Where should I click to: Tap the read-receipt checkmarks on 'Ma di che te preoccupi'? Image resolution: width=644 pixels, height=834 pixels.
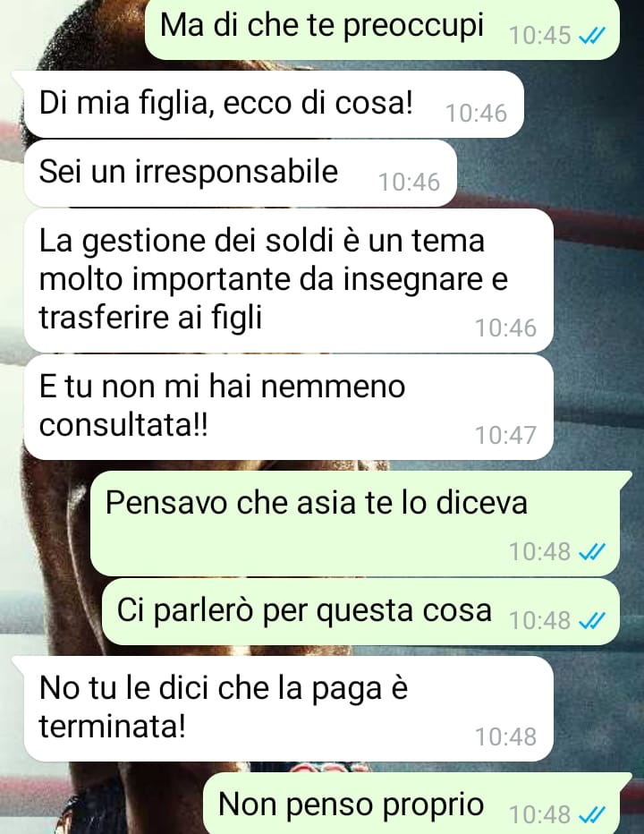591,36
